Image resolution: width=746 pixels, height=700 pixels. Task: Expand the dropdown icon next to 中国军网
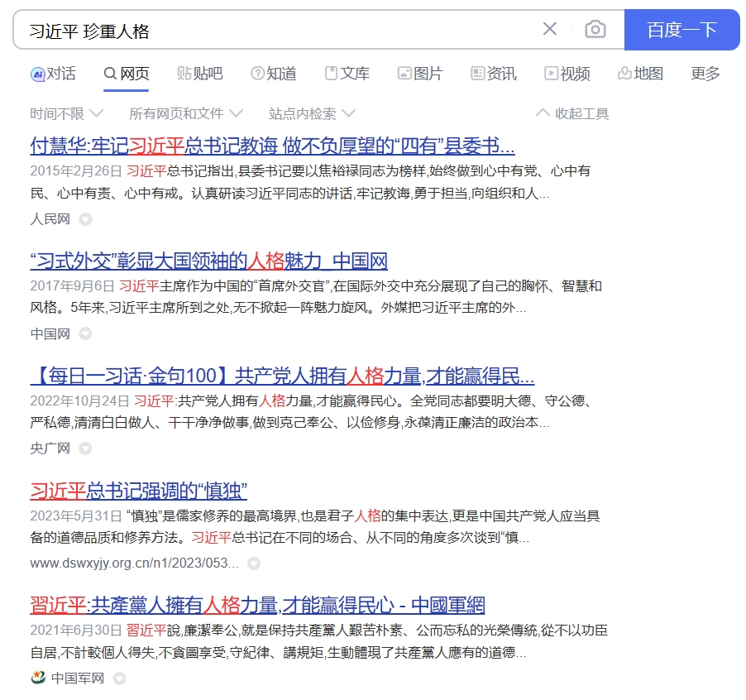(120, 678)
